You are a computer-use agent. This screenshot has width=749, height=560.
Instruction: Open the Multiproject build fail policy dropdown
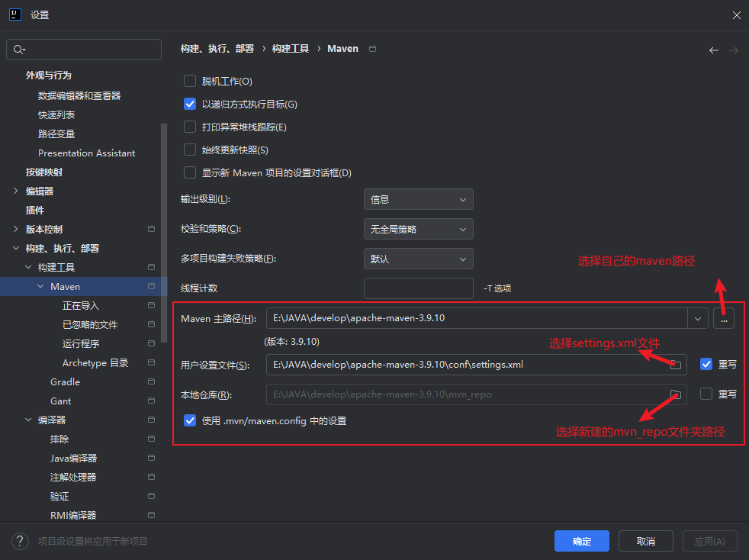418,259
